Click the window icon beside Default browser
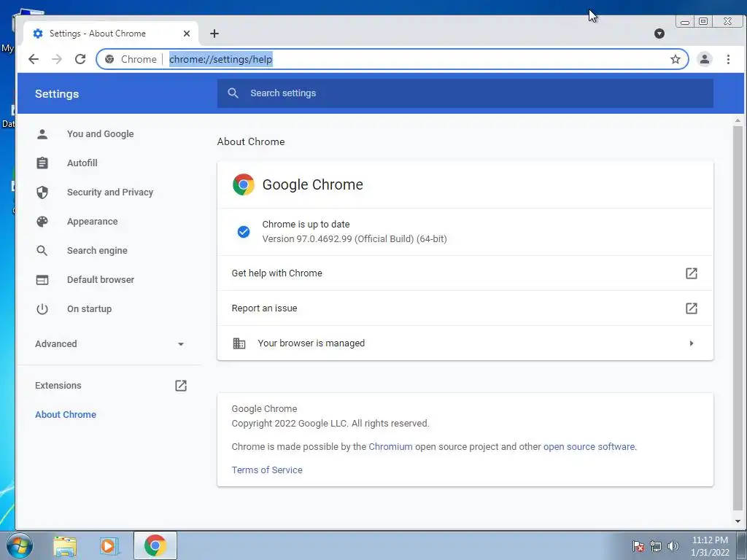The image size is (747, 560). point(42,279)
